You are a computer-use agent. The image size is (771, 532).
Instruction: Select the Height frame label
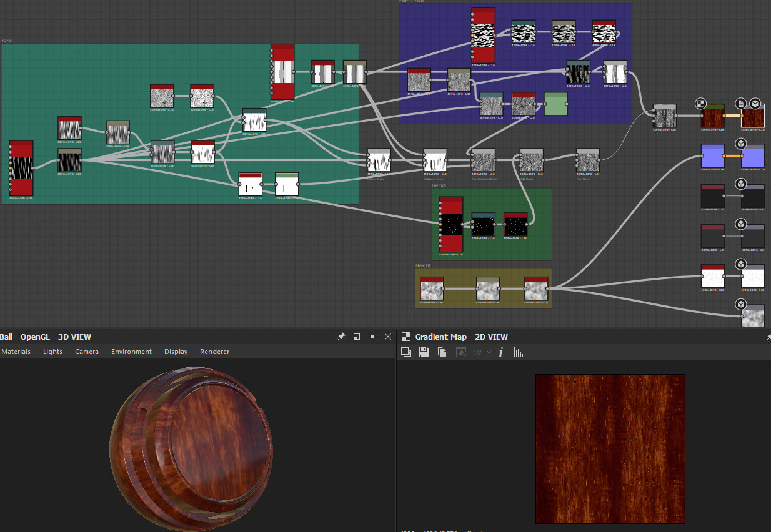(423, 265)
